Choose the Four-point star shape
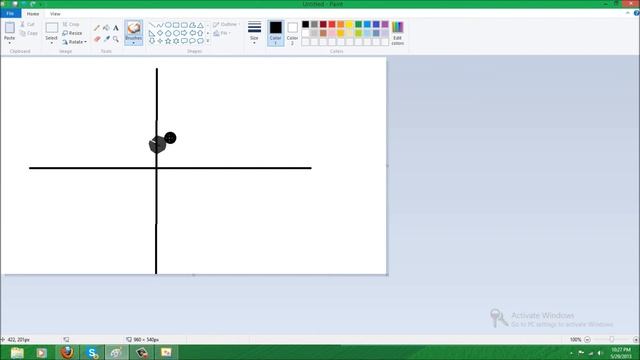The image size is (640, 360). click(x=160, y=41)
